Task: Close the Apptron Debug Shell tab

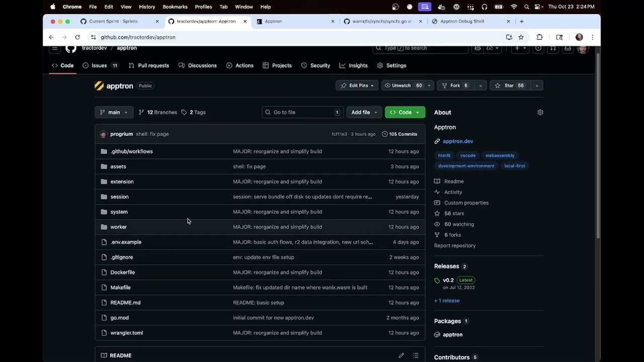Action: point(508,22)
